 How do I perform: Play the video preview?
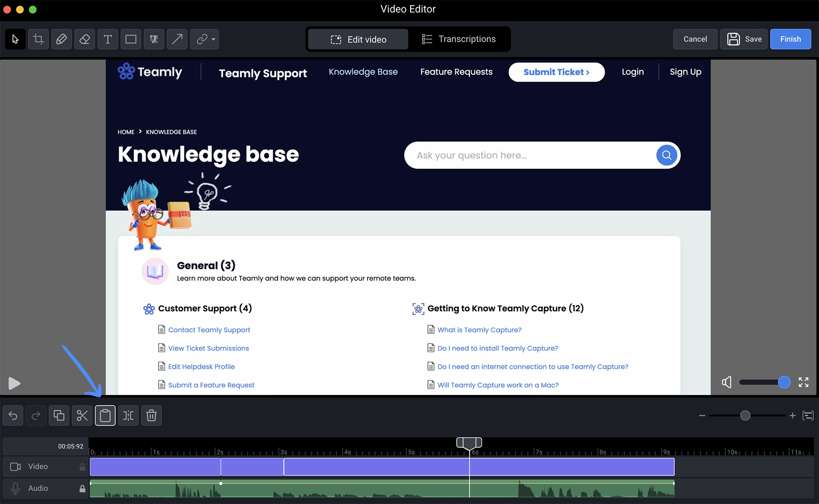coord(14,383)
